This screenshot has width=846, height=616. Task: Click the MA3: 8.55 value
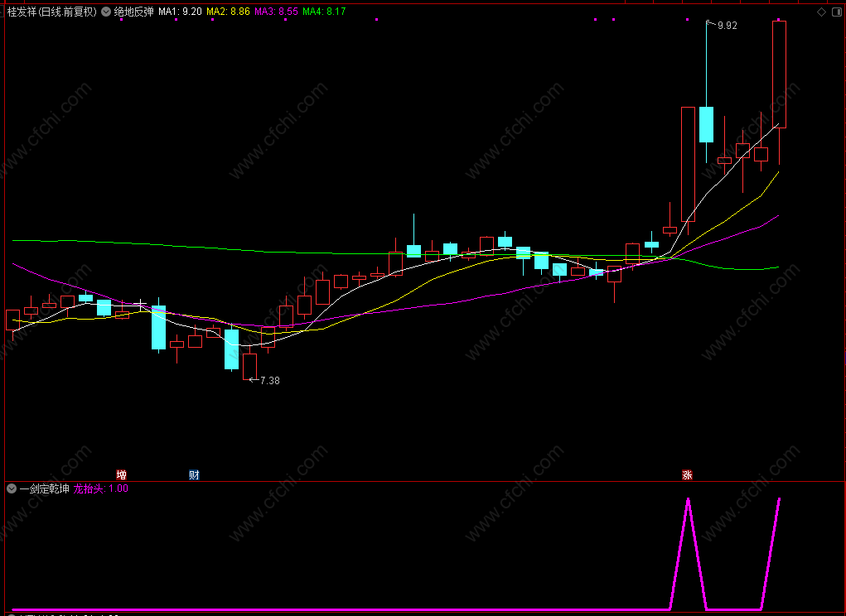coord(276,12)
